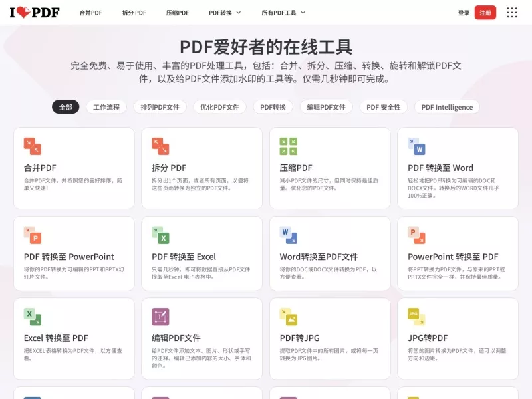Click the PDF 转换至 PowerPoint icon

33,235
